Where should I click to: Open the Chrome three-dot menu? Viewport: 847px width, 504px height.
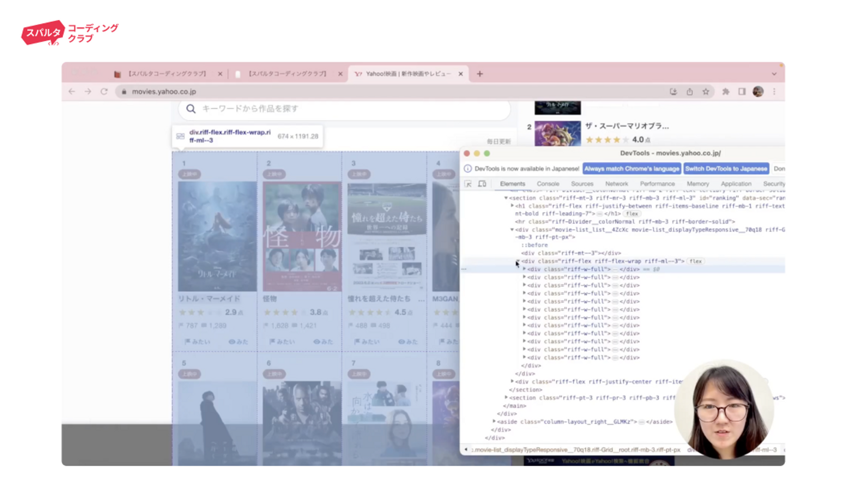pyautogui.click(x=774, y=92)
